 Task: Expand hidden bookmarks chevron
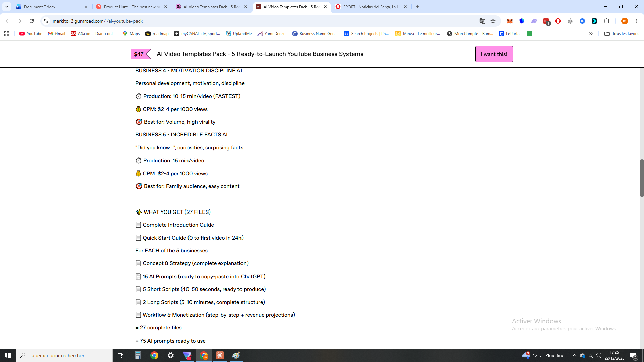pyautogui.click(x=591, y=34)
